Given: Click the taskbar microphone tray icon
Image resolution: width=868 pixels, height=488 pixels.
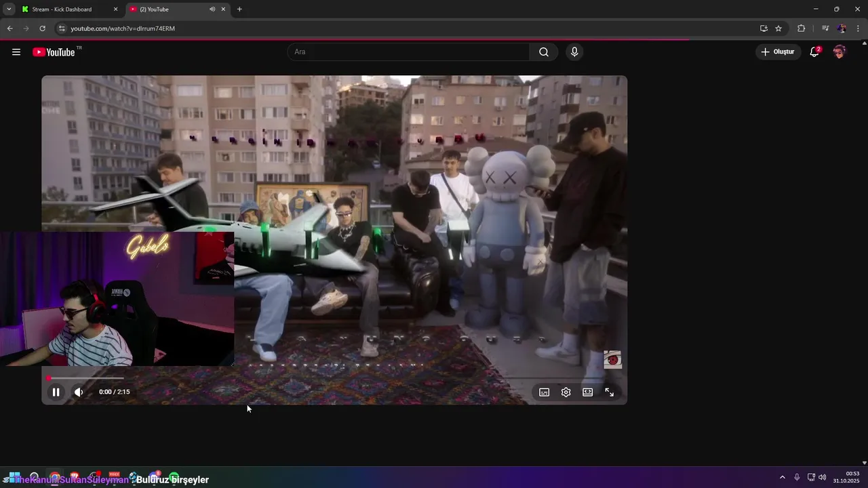Looking at the screenshot, I should point(797,477).
